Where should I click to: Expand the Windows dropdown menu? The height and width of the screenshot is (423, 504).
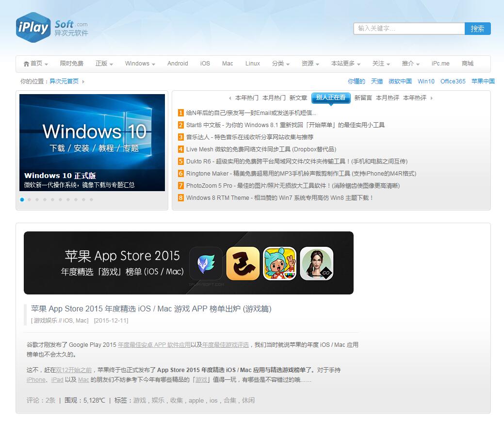(x=140, y=64)
